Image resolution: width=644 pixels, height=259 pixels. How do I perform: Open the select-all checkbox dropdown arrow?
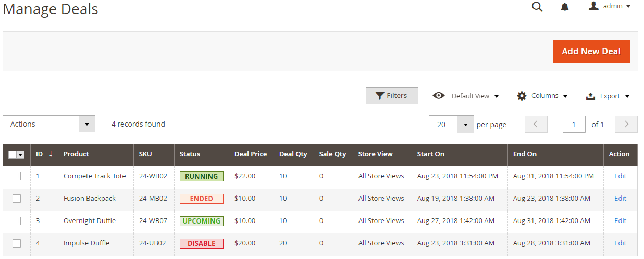tap(21, 155)
